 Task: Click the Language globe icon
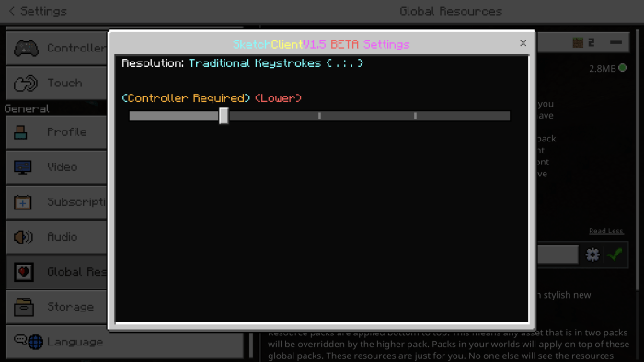tap(35, 342)
